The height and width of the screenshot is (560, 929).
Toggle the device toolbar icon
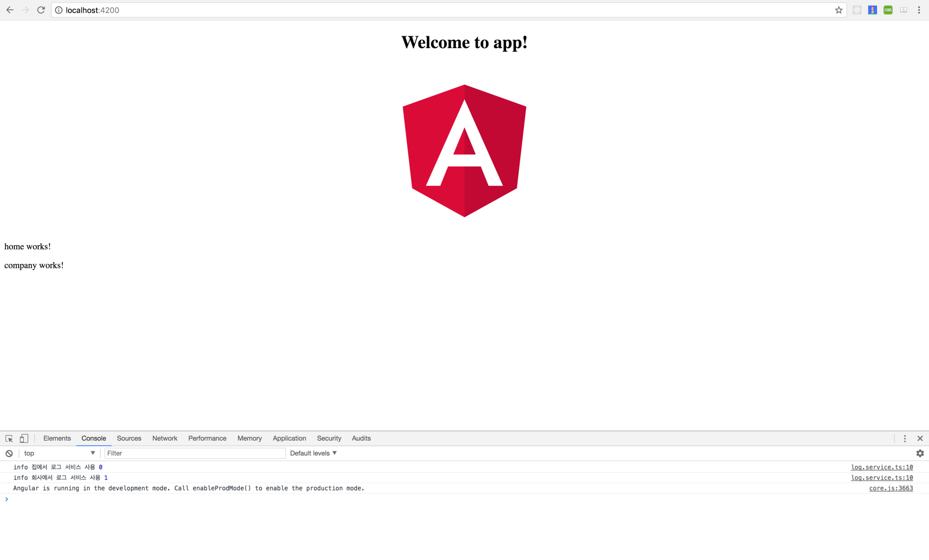(24, 438)
